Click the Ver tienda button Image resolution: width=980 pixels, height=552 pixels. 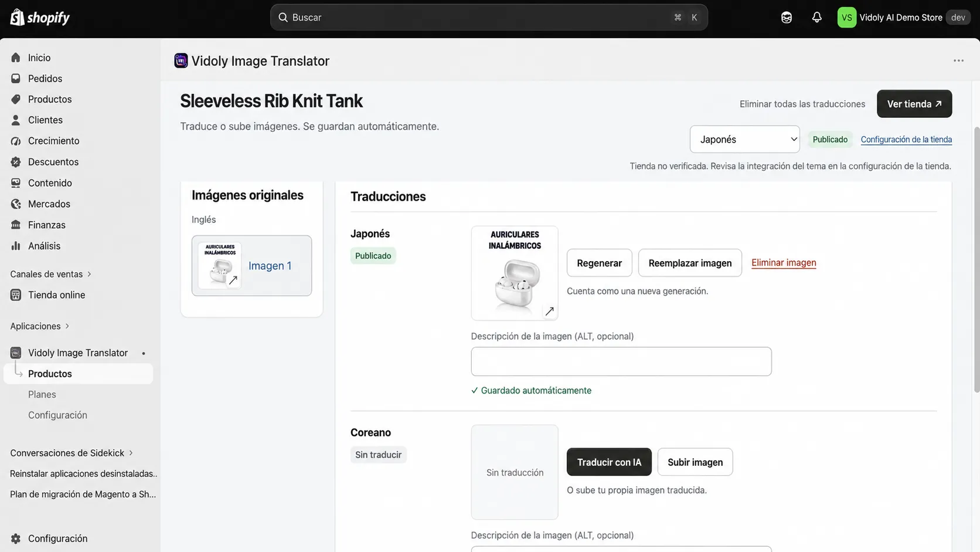click(914, 104)
